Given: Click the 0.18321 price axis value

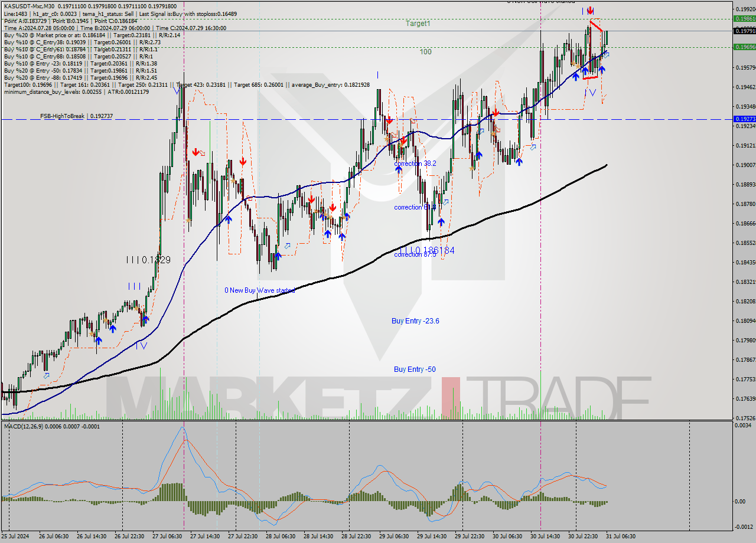Looking at the screenshot, I should pyautogui.click(x=745, y=282).
